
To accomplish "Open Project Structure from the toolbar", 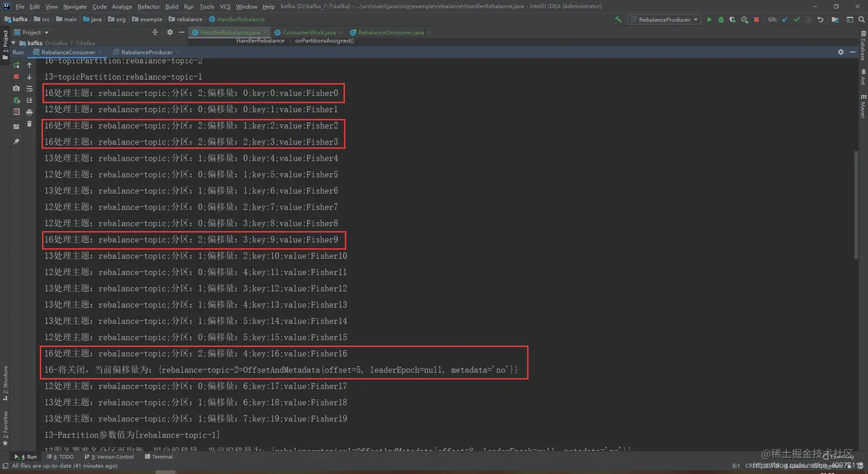I will (x=835, y=20).
